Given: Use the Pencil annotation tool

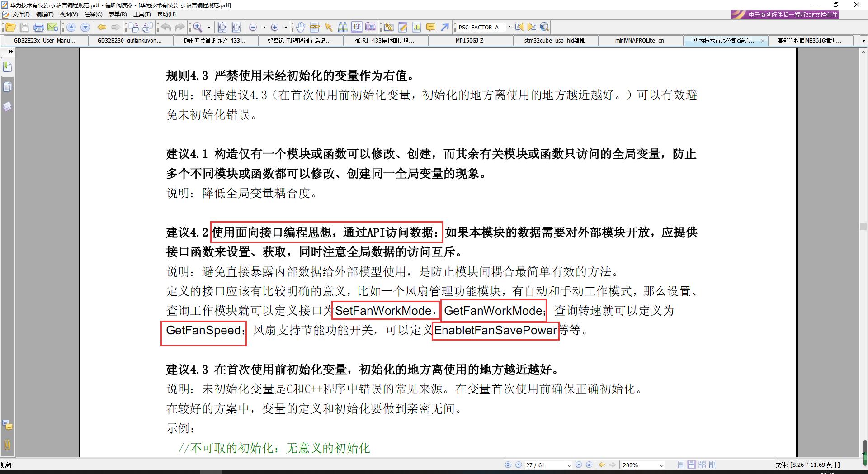Looking at the screenshot, I should point(402,27).
